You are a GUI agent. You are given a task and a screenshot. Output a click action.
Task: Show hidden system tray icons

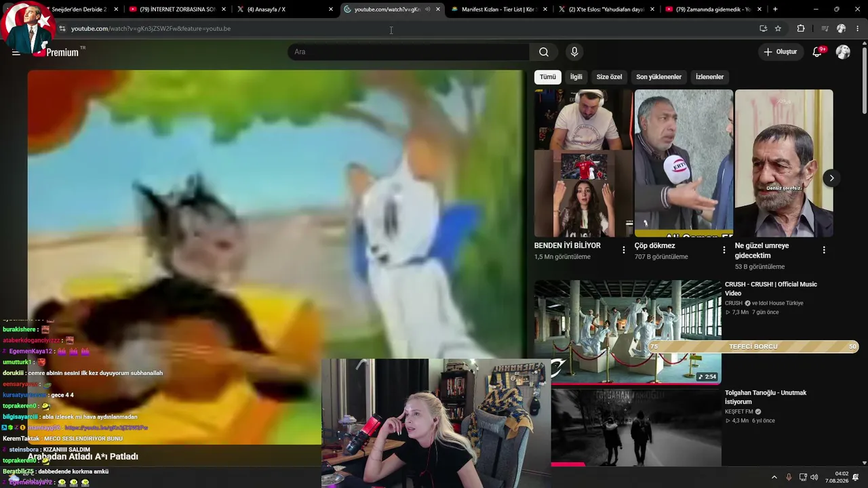(x=774, y=477)
